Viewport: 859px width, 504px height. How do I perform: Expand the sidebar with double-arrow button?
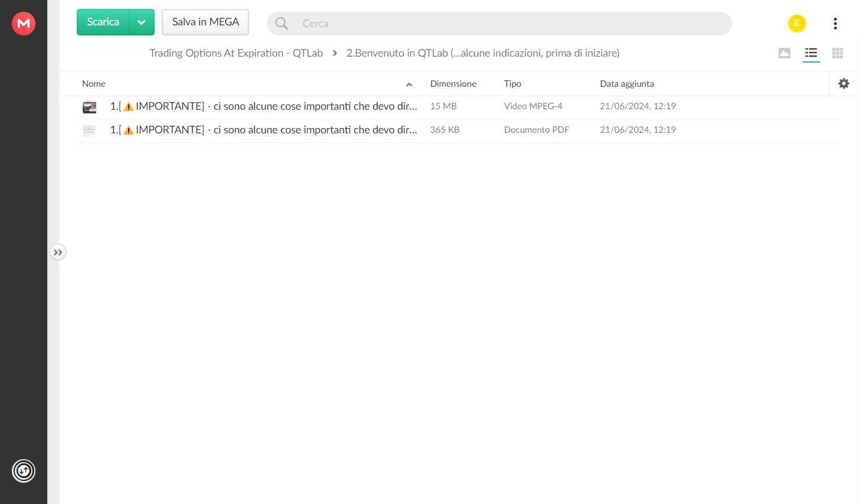(58, 253)
